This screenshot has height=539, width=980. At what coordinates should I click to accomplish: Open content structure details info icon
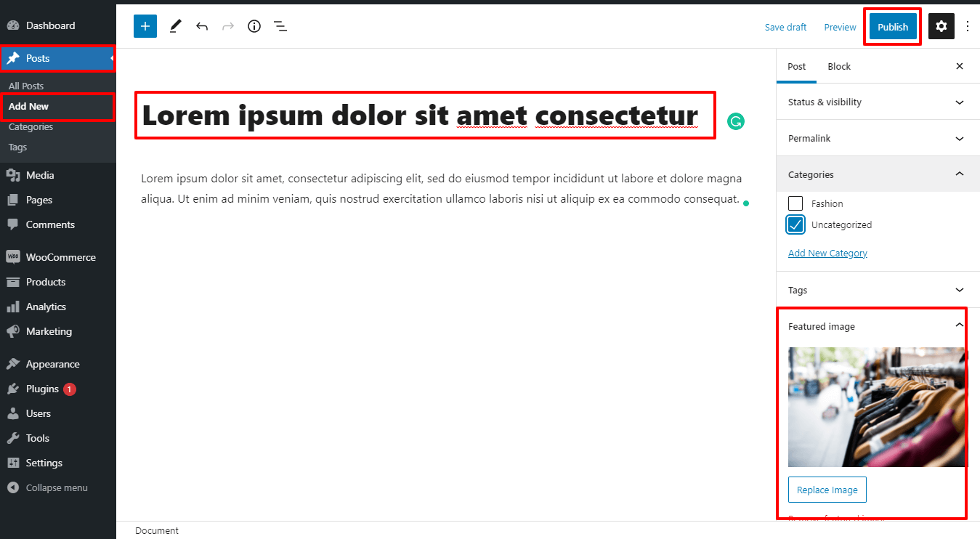(x=254, y=25)
